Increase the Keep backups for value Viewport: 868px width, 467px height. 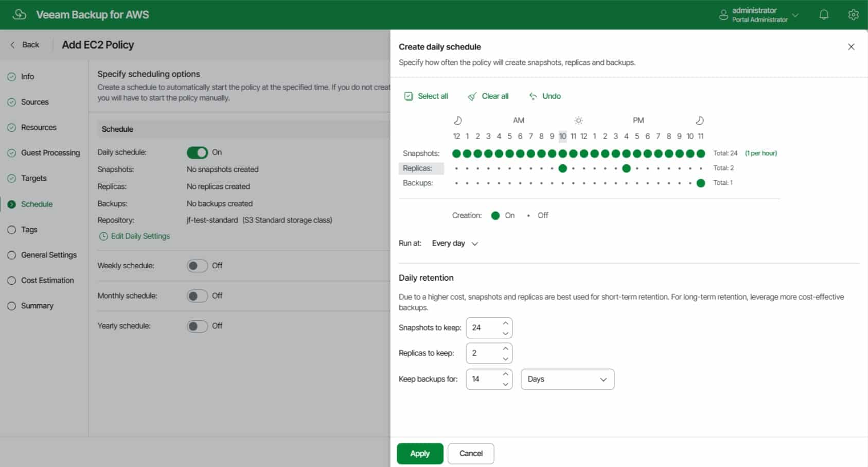pyautogui.click(x=505, y=374)
